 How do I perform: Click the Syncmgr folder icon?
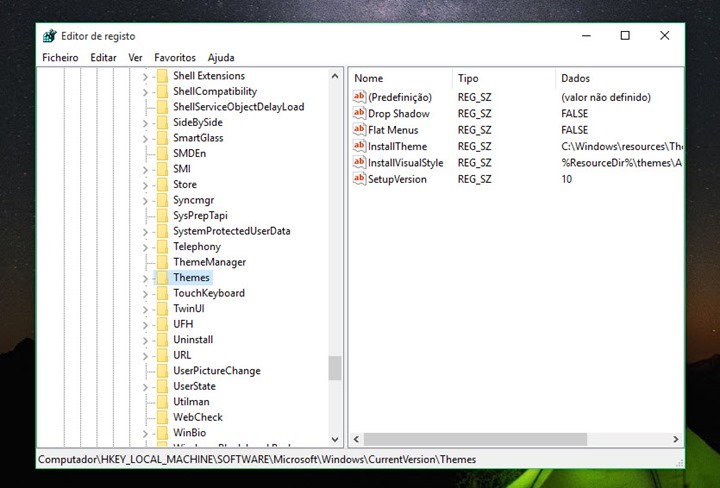[163, 200]
